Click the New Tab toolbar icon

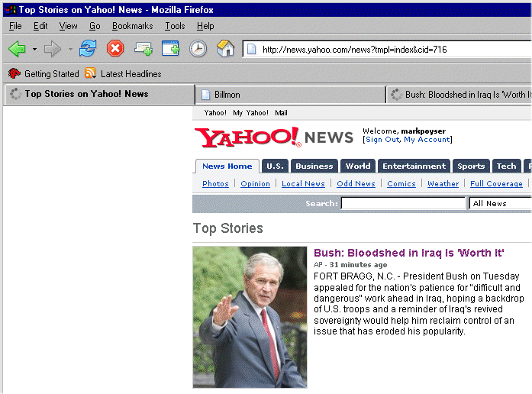pyautogui.click(x=143, y=49)
